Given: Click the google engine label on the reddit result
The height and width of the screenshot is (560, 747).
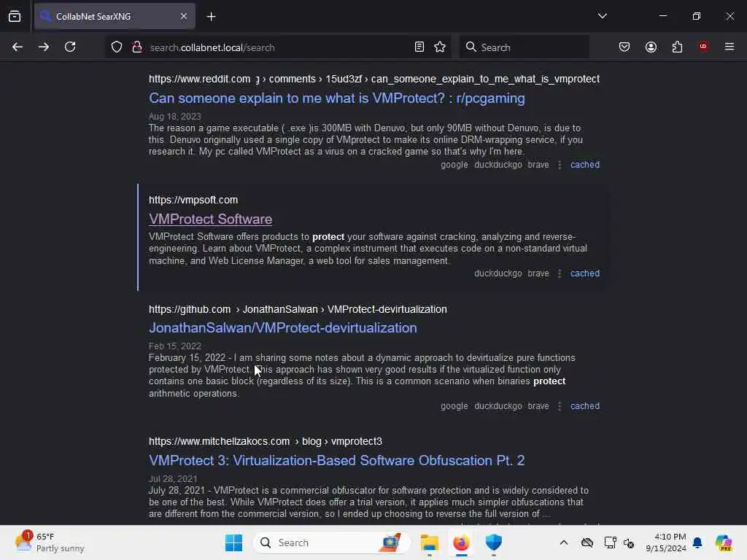Looking at the screenshot, I should (x=454, y=165).
